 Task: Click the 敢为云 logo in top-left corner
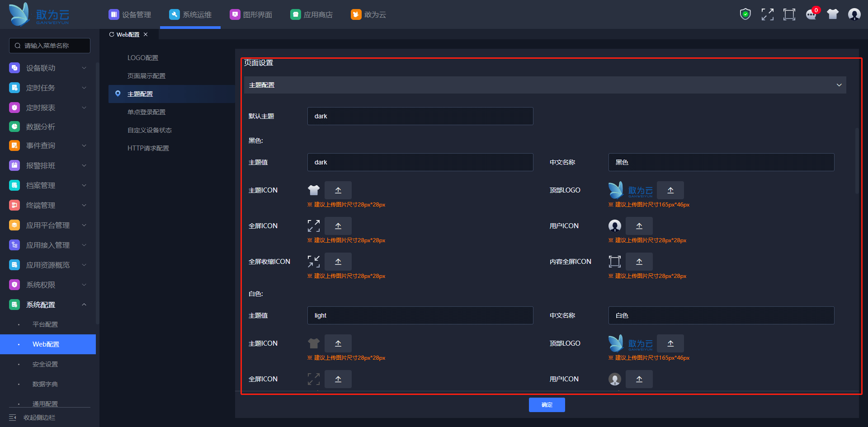point(39,14)
